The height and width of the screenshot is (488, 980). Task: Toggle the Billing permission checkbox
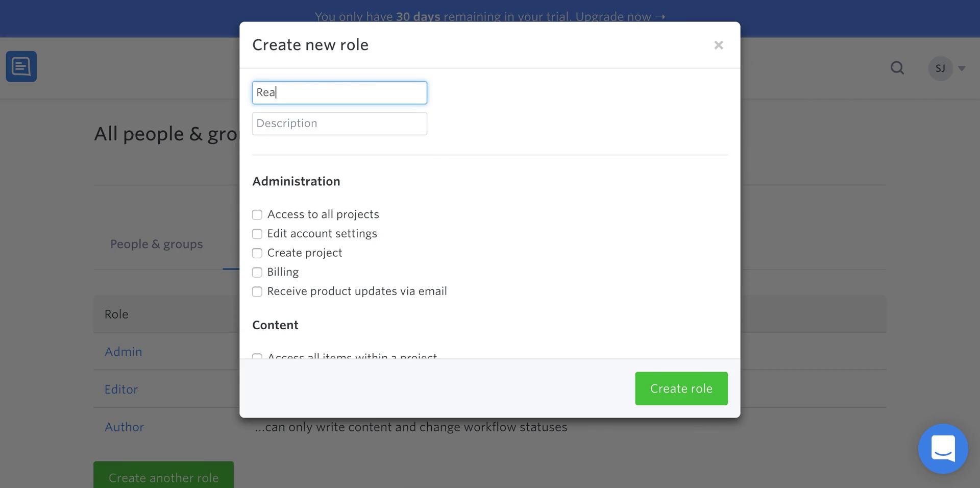coord(257,273)
